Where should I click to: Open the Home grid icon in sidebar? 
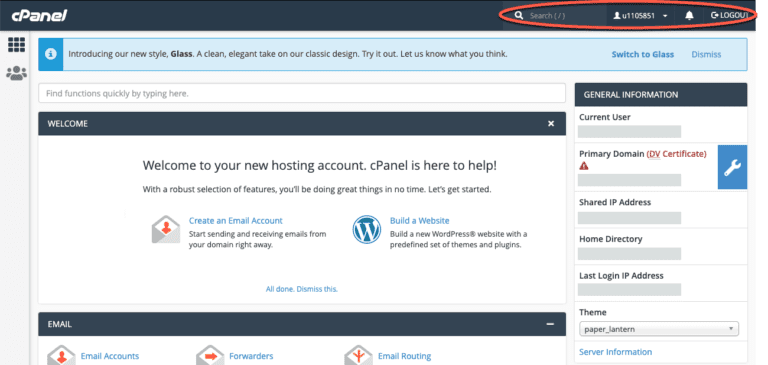[x=16, y=45]
